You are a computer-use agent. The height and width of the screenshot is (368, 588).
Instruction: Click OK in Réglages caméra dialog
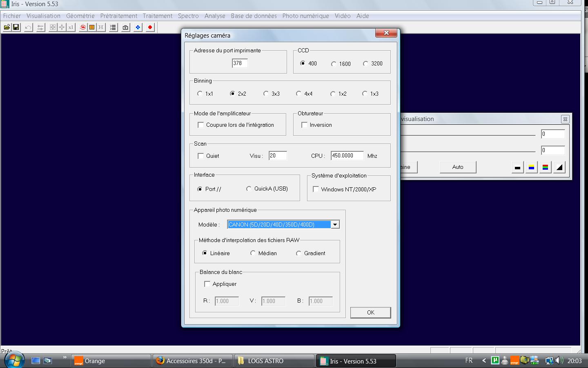pyautogui.click(x=370, y=312)
